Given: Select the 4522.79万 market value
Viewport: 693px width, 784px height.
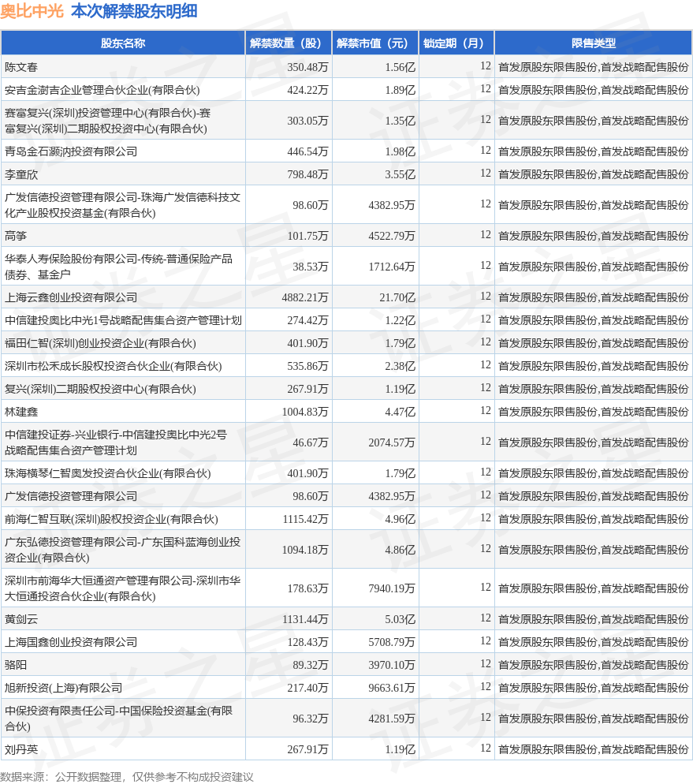Looking at the screenshot, I should (x=392, y=236).
